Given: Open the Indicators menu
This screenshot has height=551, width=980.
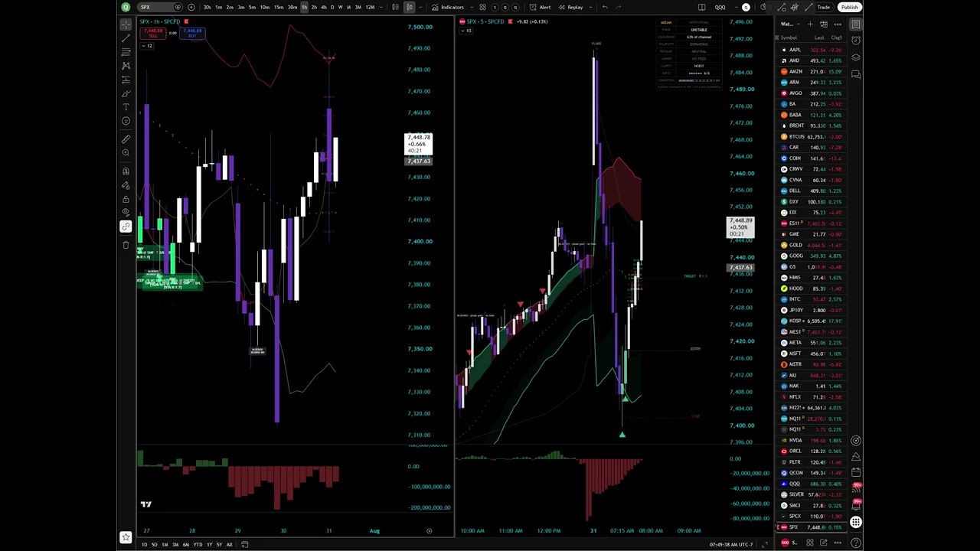Looking at the screenshot, I should [446, 7].
